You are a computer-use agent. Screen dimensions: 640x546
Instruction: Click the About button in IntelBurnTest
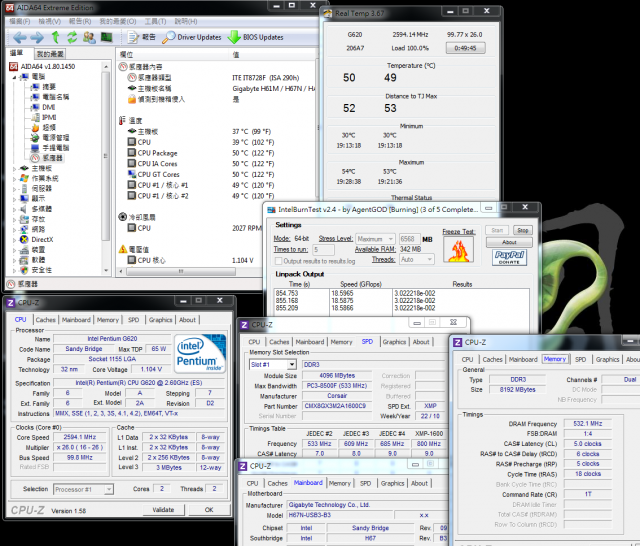point(509,242)
